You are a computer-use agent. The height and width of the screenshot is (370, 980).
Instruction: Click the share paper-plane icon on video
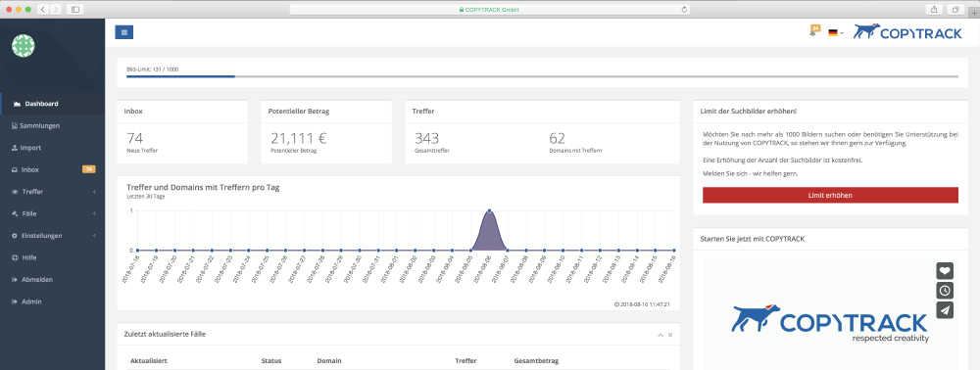coord(945,310)
